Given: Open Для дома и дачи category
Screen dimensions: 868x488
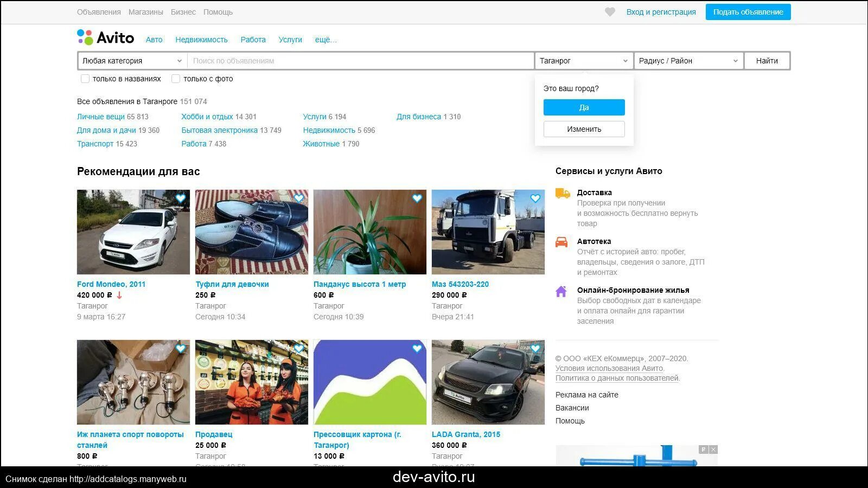Looking at the screenshot, I should point(106,130).
